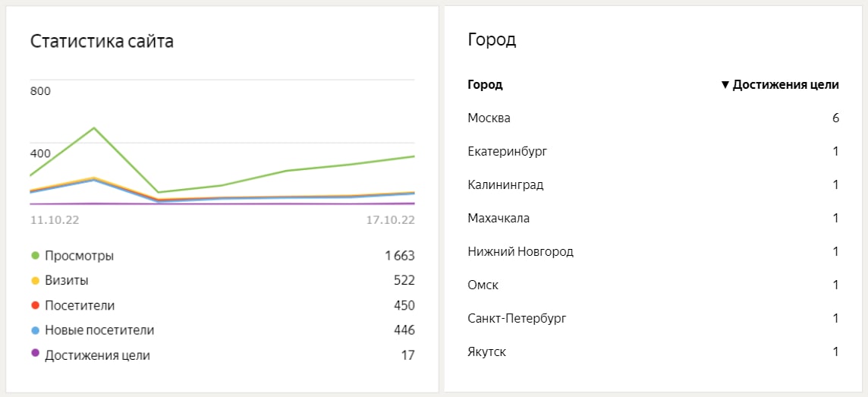Sort table by Достижения цели column header
The width and height of the screenshot is (868, 397).
785,85
